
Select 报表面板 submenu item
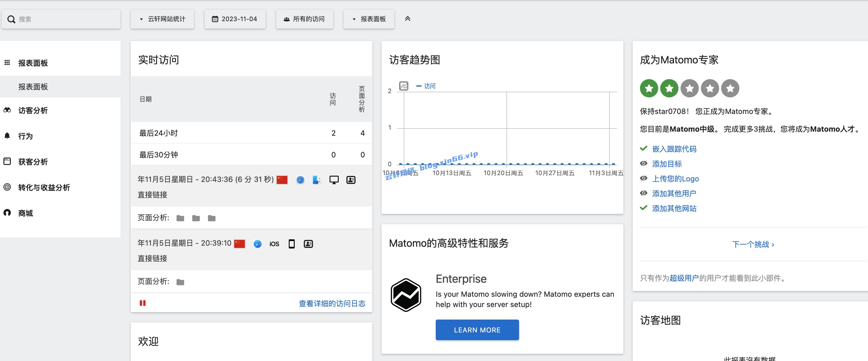click(33, 87)
